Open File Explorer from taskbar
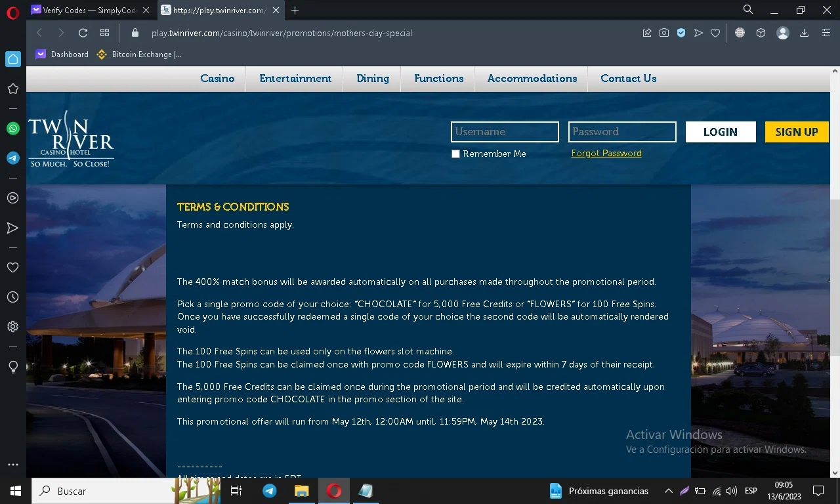 point(301,491)
